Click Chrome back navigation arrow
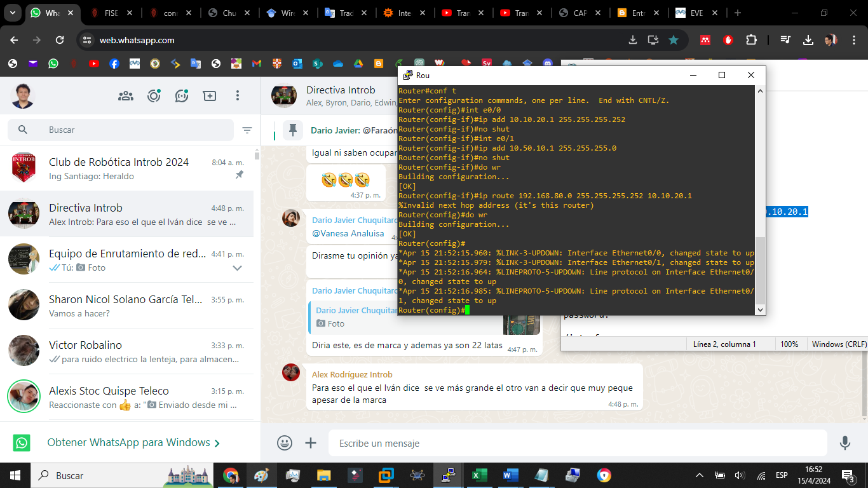This screenshot has width=868, height=488. (15, 40)
